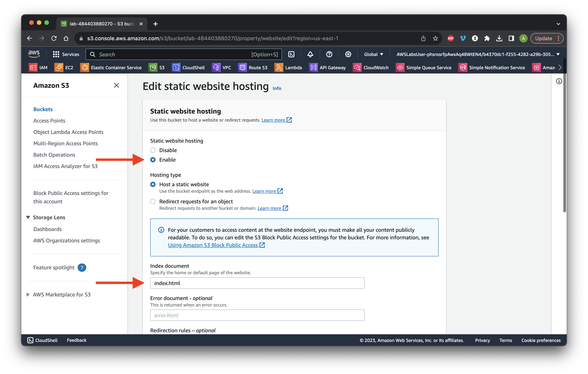Screen dimensions: 588x374
Task: Open the Global region dropdown
Action: 373,54
